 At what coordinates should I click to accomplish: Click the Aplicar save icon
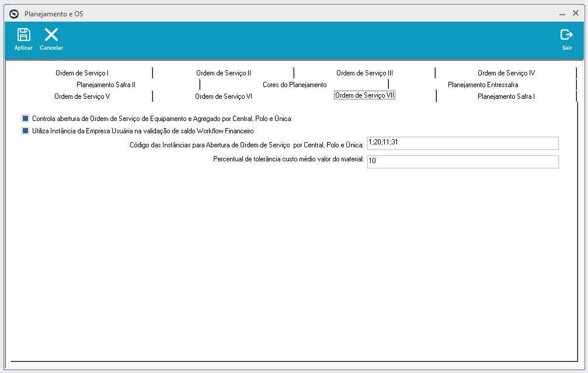click(x=23, y=34)
